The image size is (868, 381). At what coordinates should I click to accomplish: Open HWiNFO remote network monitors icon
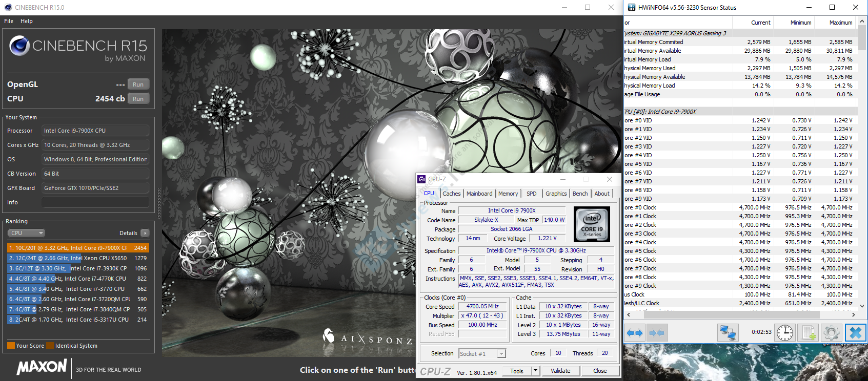(x=728, y=333)
